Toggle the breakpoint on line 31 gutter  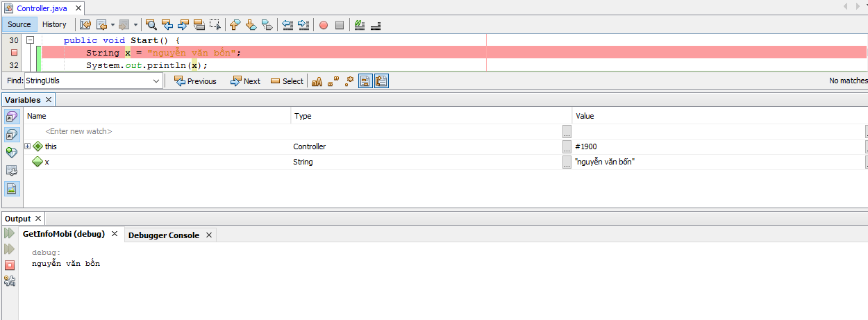tap(13, 53)
